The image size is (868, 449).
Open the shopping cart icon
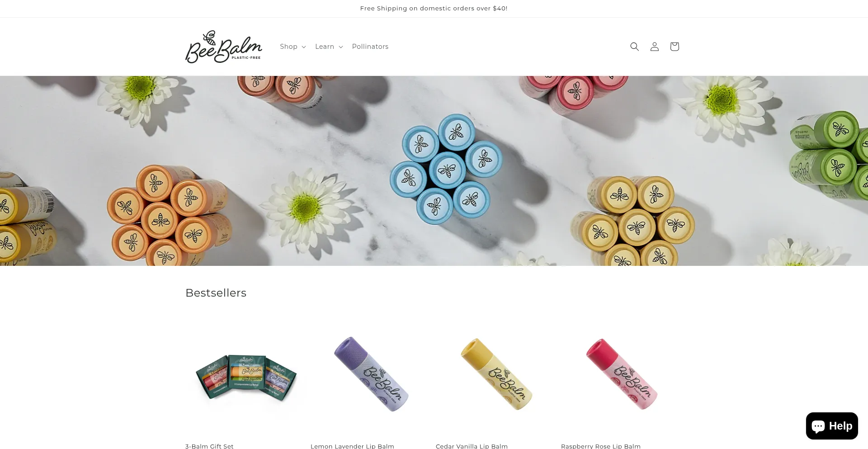click(674, 47)
